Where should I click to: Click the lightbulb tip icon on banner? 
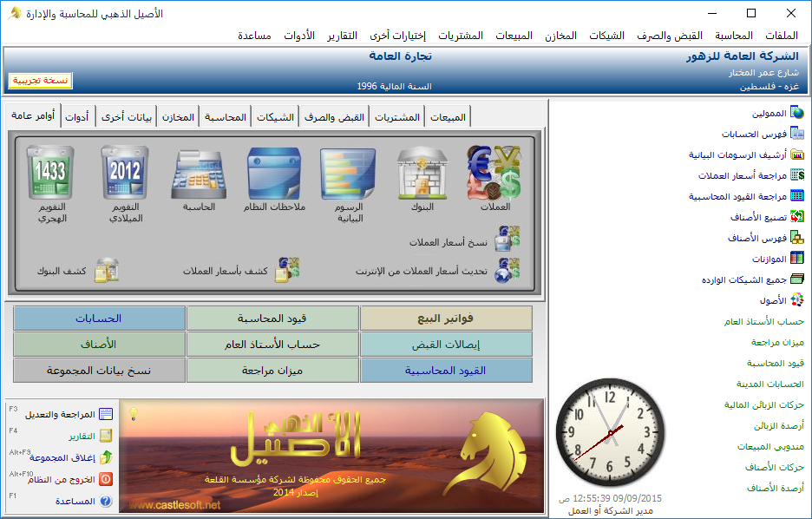coord(134,413)
